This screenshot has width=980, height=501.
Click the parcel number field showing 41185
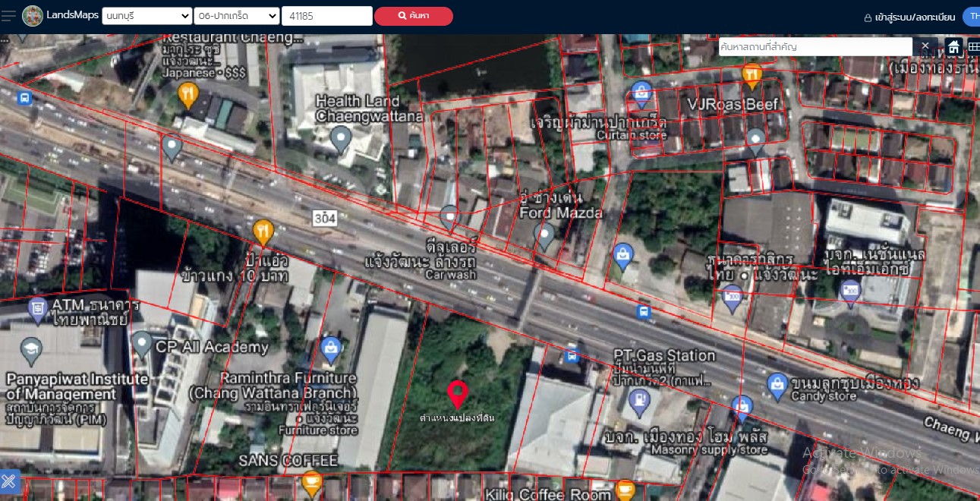point(327,16)
